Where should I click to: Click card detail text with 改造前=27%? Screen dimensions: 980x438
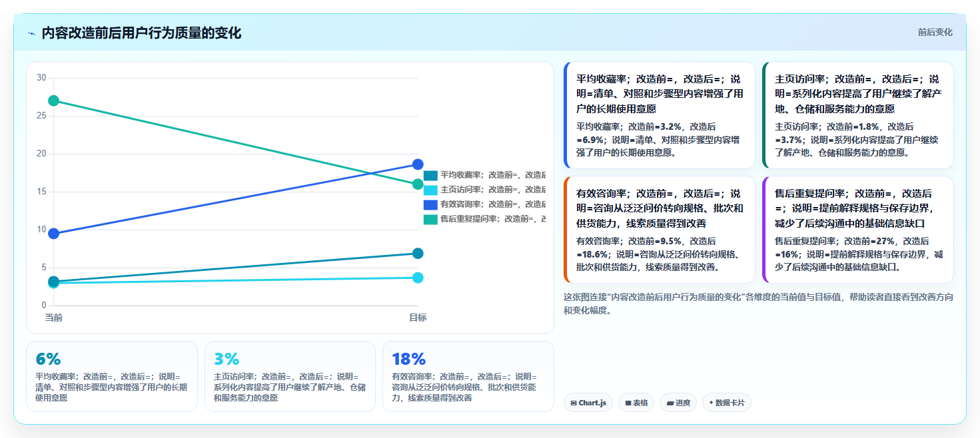[859, 254]
